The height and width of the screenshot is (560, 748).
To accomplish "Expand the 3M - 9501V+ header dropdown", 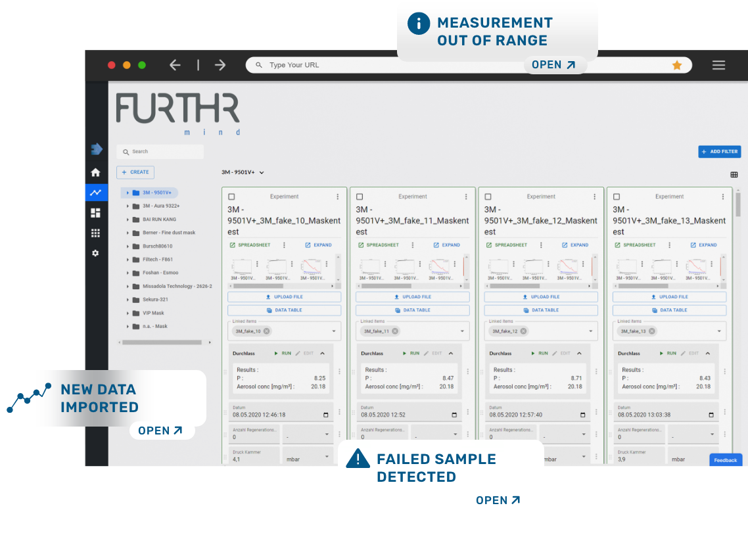I will coord(262,173).
